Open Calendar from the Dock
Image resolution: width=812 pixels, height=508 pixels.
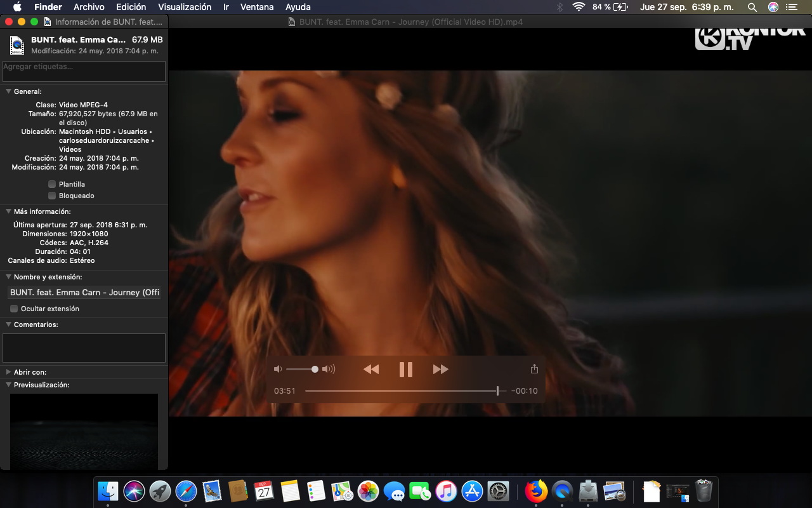[264, 491]
